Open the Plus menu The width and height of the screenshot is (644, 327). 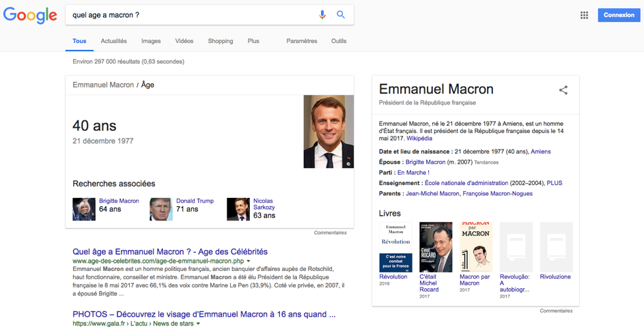pyautogui.click(x=253, y=41)
